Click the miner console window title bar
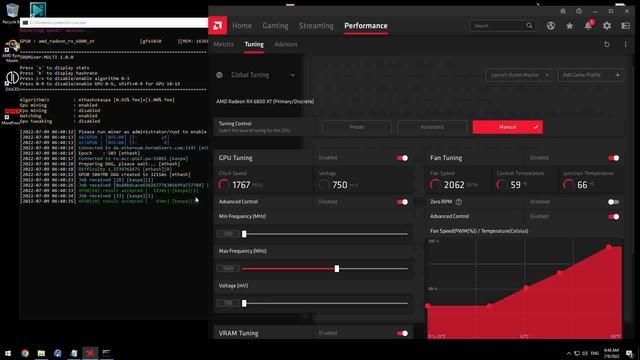Image resolution: width=640 pixels, height=360 pixels. (114, 23)
